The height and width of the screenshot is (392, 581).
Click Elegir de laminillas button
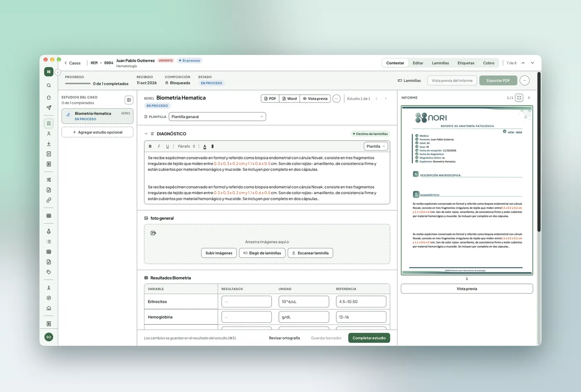tap(262, 253)
